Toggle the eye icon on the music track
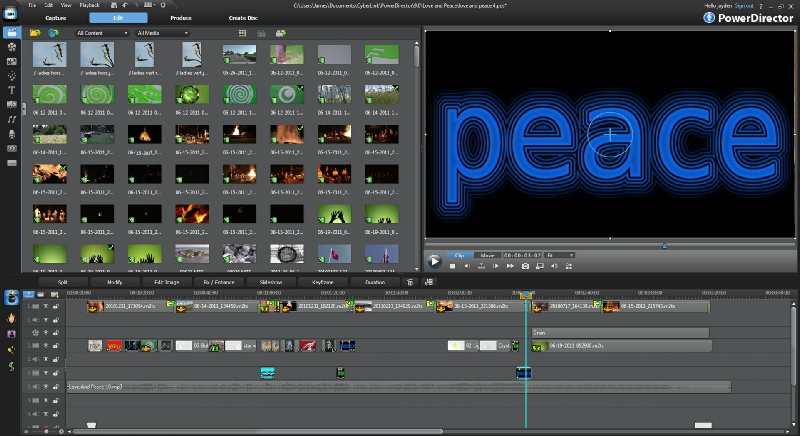The image size is (800, 436). [45, 386]
